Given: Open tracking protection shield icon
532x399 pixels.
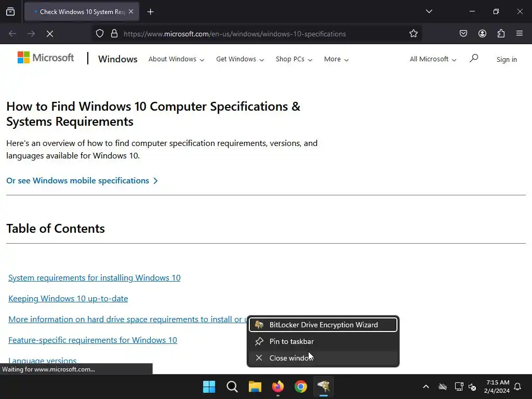Looking at the screenshot, I should click(x=99, y=34).
